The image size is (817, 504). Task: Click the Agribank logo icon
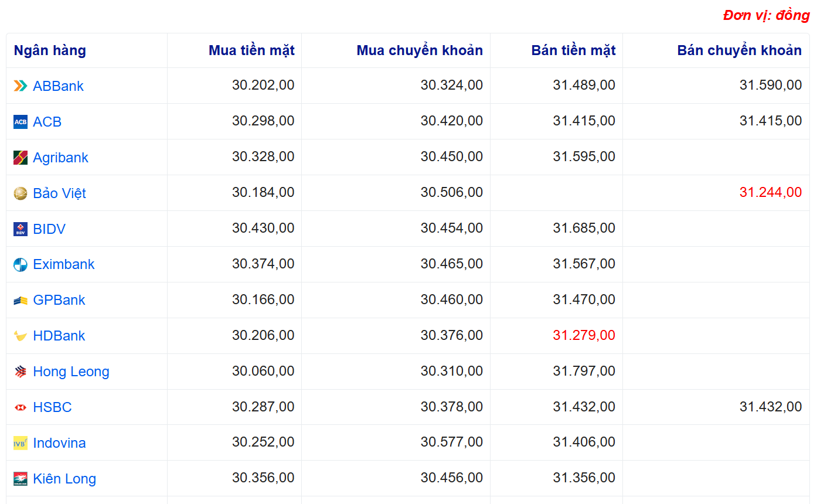[21, 158]
